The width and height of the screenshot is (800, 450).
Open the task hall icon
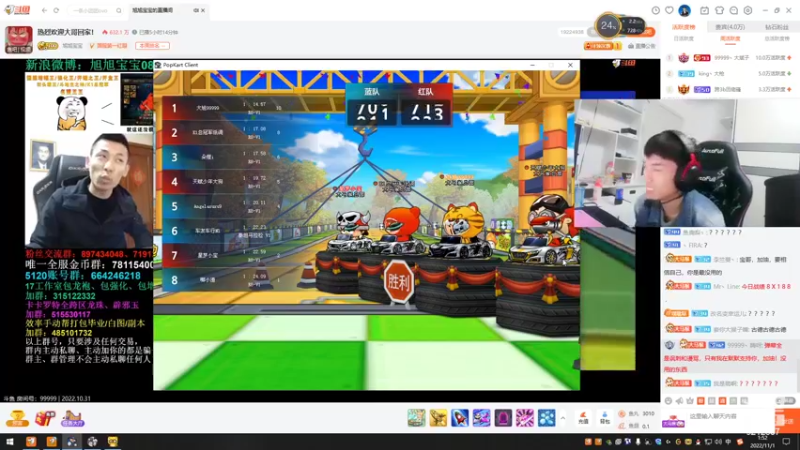click(x=72, y=418)
